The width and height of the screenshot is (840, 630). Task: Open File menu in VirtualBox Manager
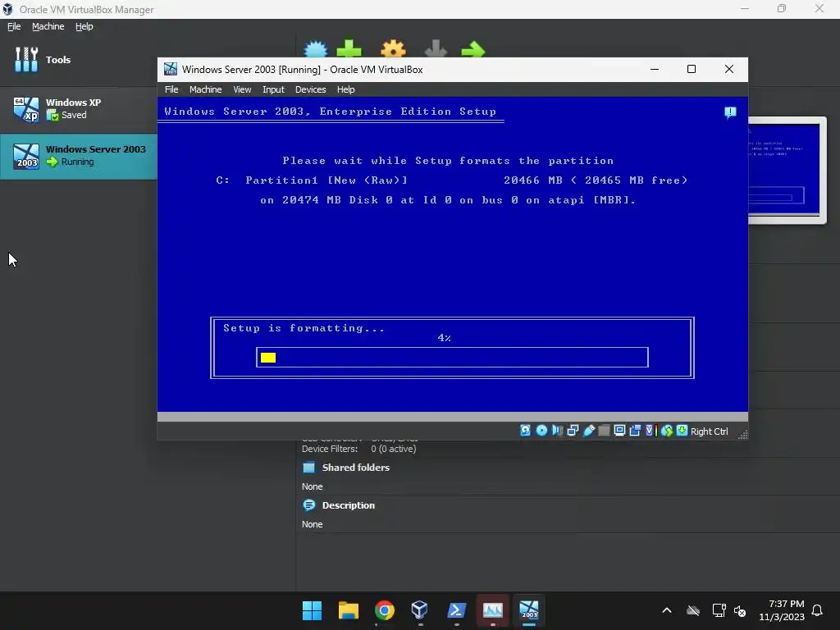click(14, 26)
